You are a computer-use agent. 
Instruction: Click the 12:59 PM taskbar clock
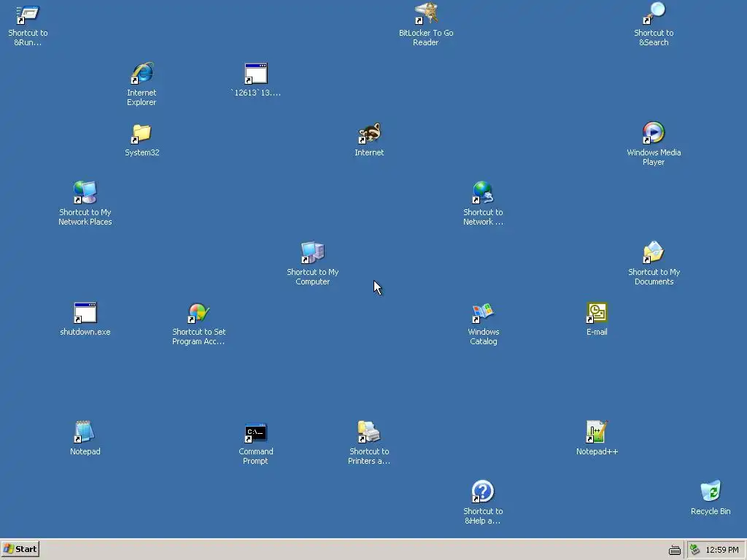(x=722, y=550)
